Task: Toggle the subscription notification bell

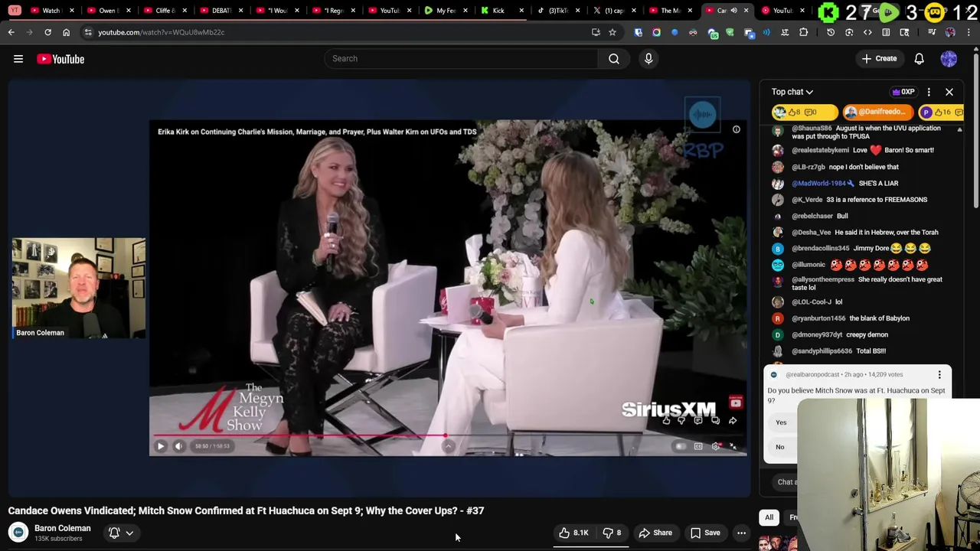Action: (114, 533)
